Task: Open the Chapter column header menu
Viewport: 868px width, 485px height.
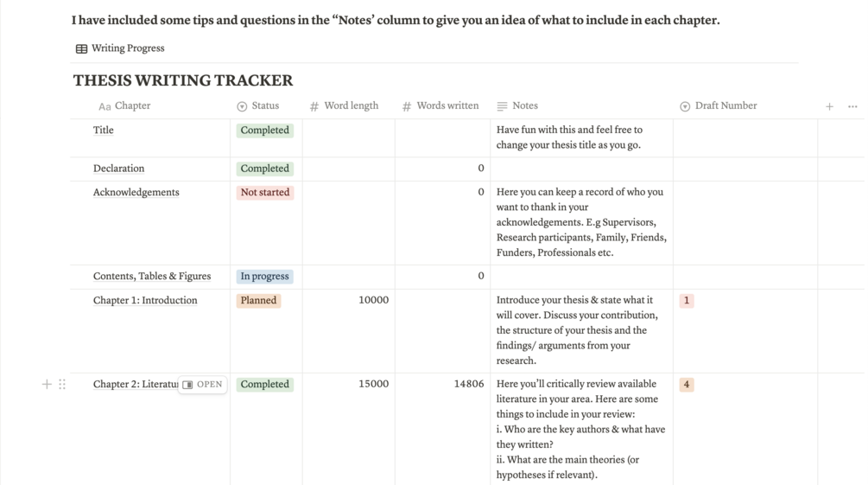Action: click(132, 105)
